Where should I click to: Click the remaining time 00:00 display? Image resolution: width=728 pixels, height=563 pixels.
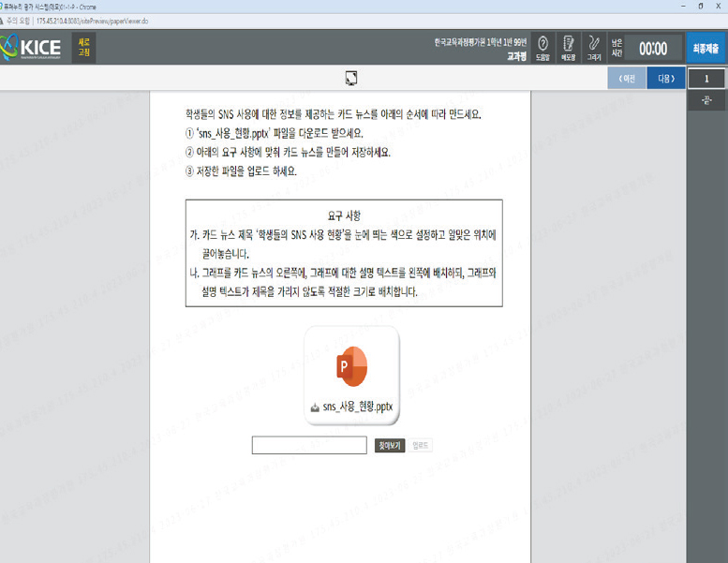point(653,49)
